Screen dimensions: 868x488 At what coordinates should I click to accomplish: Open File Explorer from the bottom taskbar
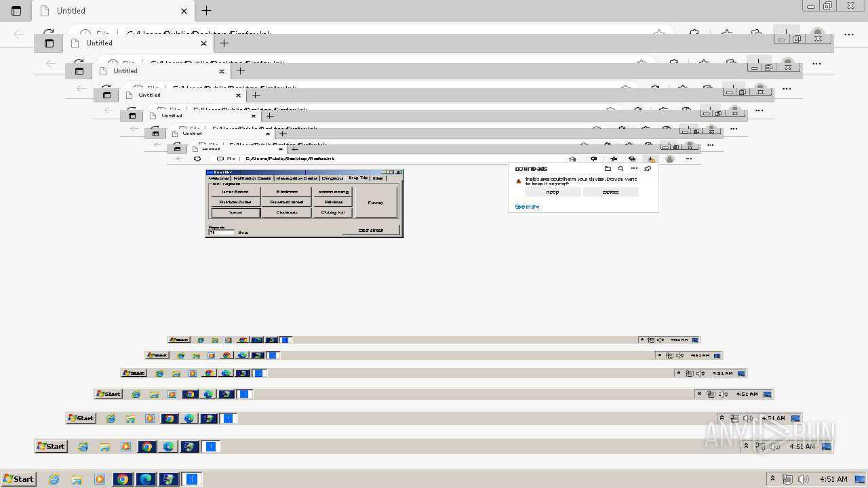[77, 479]
